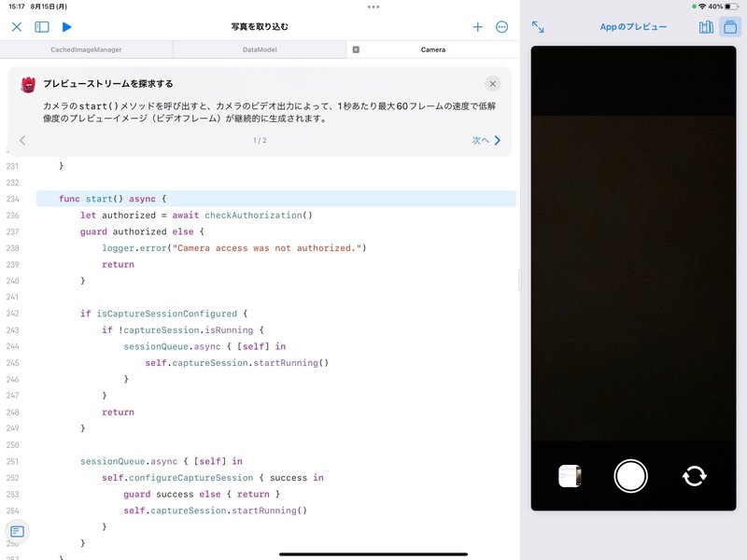The width and height of the screenshot is (747, 560).
Task: Click the project title 写真を取り込む
Action: (x=260, y=27)
